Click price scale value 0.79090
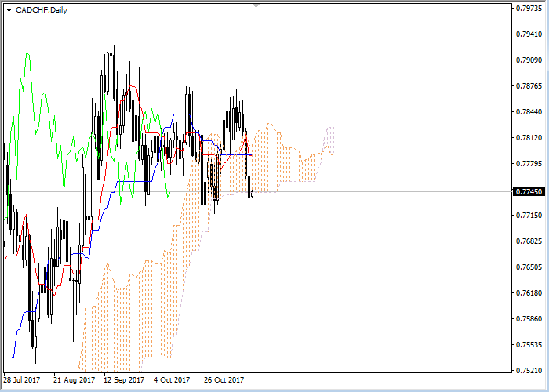This screenshot has width=549, height=392. pyautogui.click(x=529, y=60)
